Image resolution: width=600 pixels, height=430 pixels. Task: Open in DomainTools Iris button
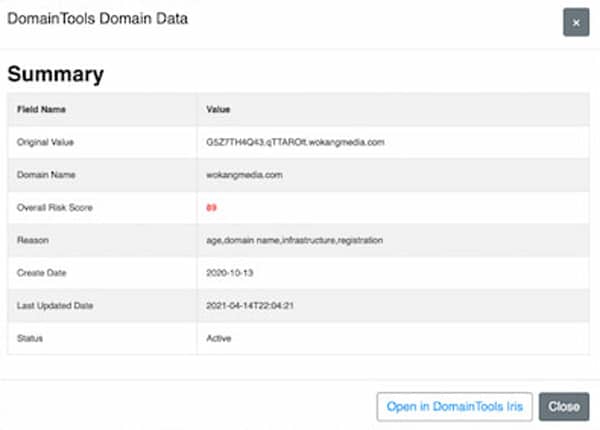[x=455, y=406]
